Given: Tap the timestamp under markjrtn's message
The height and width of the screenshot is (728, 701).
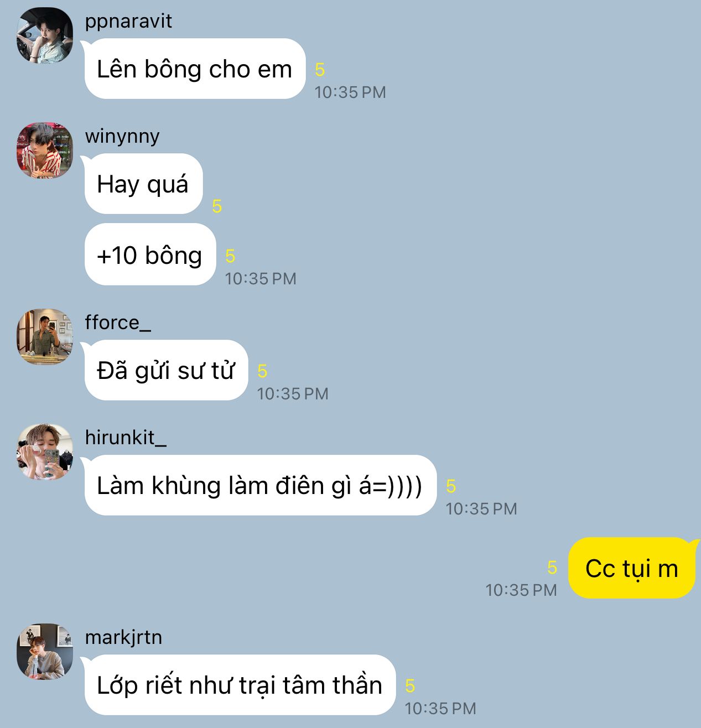Looking at the screenshot, I should tap(440, 708).
